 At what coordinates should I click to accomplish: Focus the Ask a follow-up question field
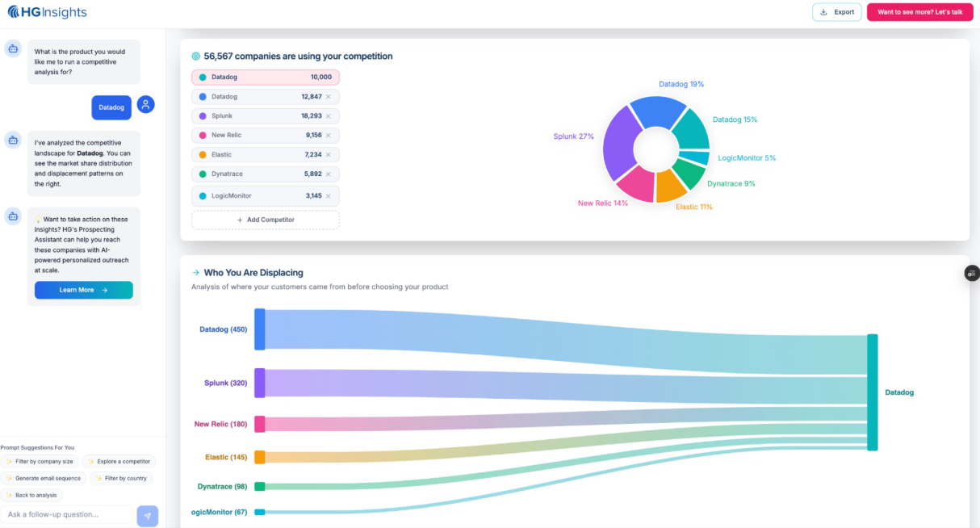(x=68, y=514)
